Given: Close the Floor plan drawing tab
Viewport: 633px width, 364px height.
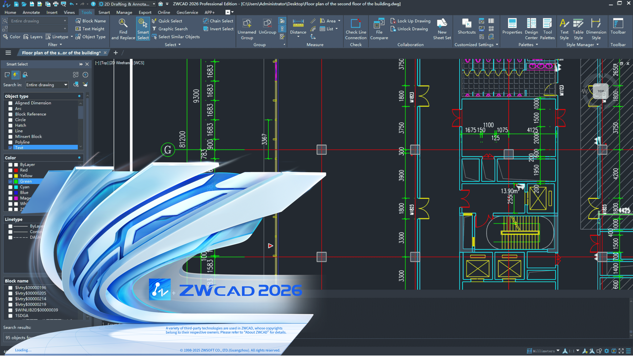Looking at the screenshot, I should [x=105, y=53].
